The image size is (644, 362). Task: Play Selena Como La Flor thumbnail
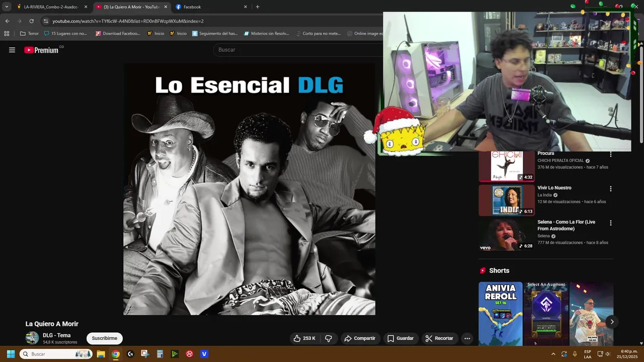click(506, 234)
